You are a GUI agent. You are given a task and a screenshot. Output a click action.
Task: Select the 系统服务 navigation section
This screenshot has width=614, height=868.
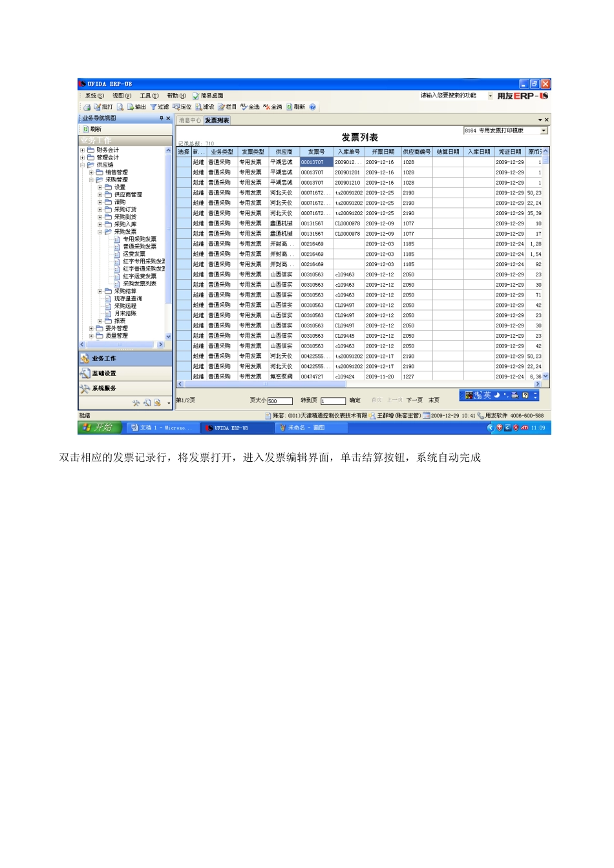[x=125, y=388]
